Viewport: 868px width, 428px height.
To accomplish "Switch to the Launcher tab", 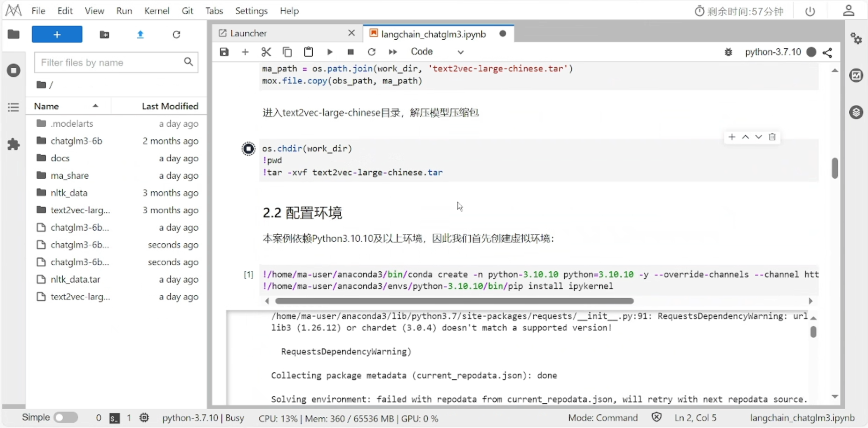I will (x=248, y=33).
